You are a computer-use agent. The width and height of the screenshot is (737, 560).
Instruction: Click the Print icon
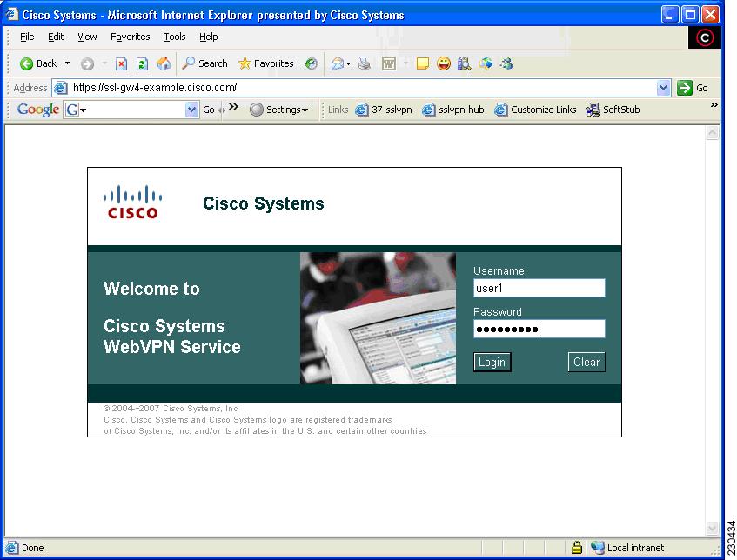point(365,63)
